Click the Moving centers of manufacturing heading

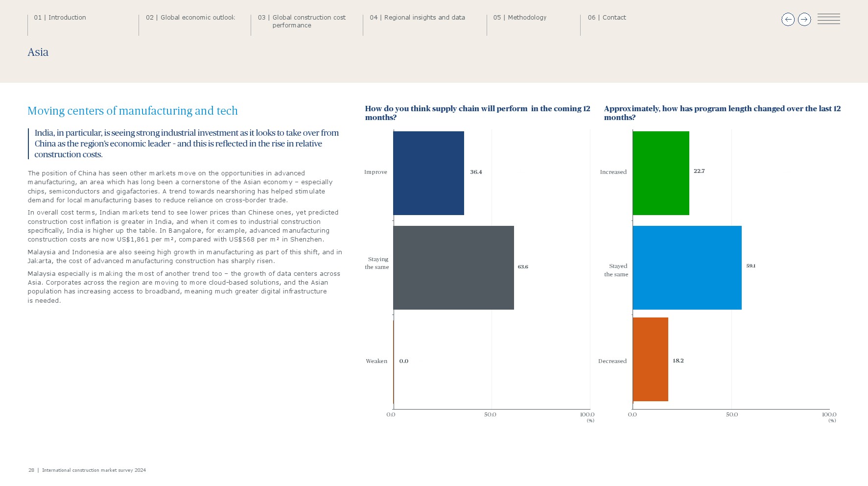point(133,111)
